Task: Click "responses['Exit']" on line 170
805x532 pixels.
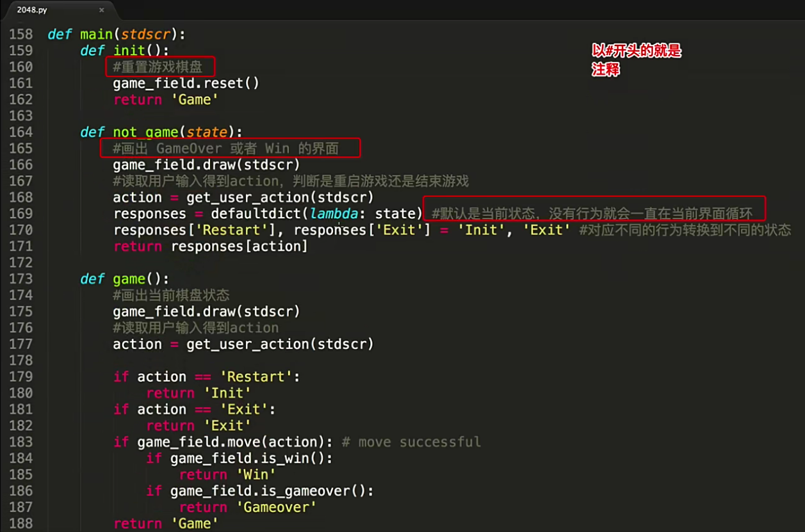Action: click(x=362, y=230)
